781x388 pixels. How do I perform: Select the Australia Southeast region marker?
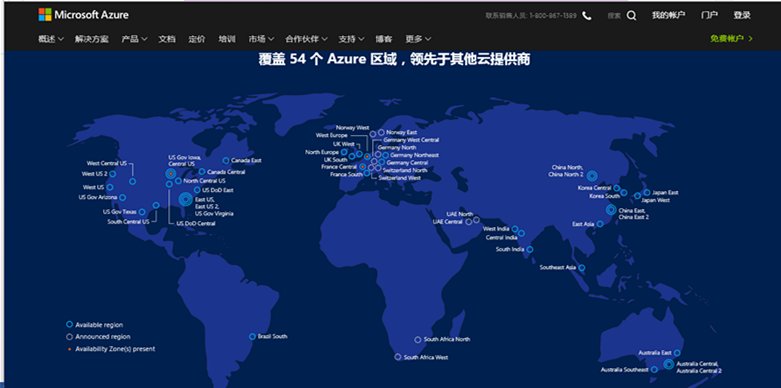point(654,370)
